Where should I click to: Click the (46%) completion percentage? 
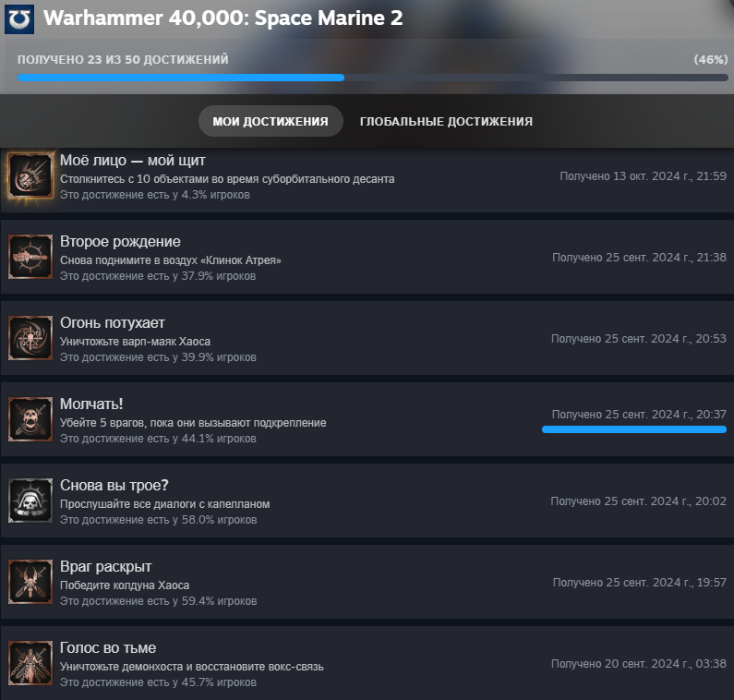coord(711,59)
